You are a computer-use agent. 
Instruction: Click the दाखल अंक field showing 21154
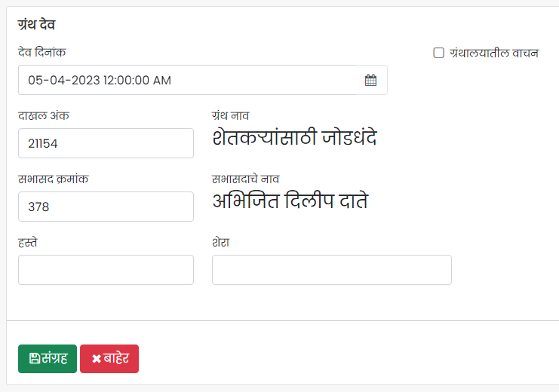point(106,143)
